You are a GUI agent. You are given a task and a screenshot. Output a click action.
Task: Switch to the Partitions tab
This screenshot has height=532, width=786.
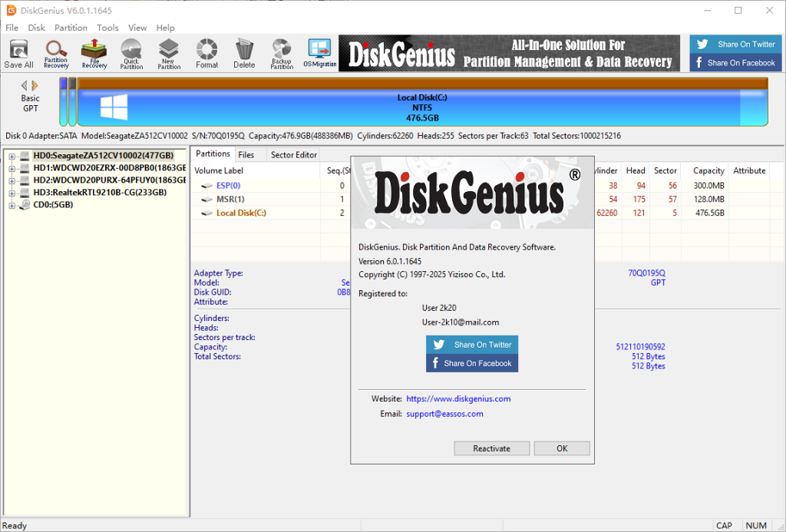[213, 154]
